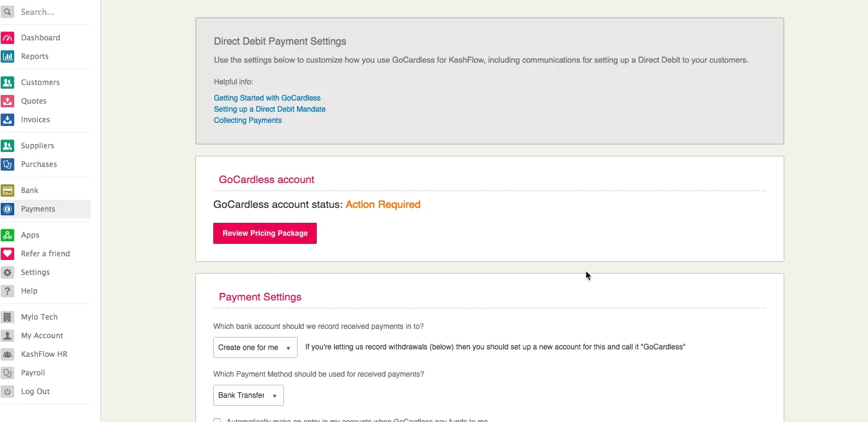This screenshot has width=868, height=422.
Task: Click the Refer a friend heart icon
Action: tap(7, 254)
